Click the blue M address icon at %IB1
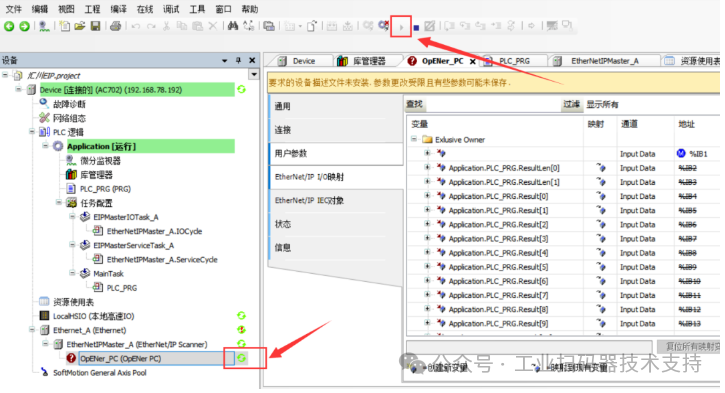Screen dimensions: 725x393 pyautogui.click(x=681, y=154)
